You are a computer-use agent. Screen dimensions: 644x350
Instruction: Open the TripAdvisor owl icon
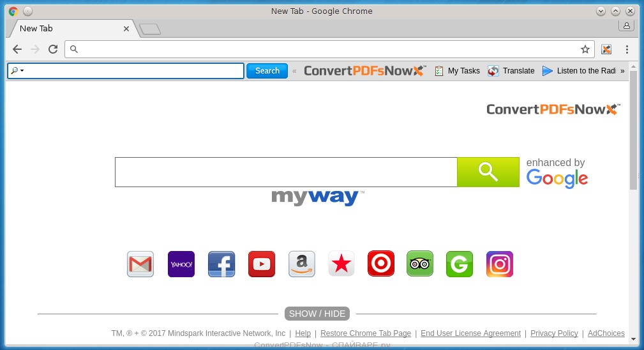420,264
